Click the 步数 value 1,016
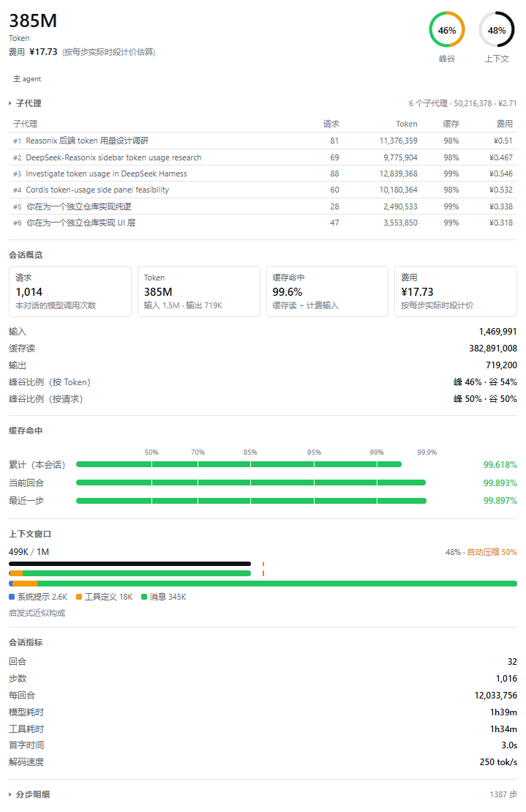This screenshot has height=812, width=526. point(506,679)
